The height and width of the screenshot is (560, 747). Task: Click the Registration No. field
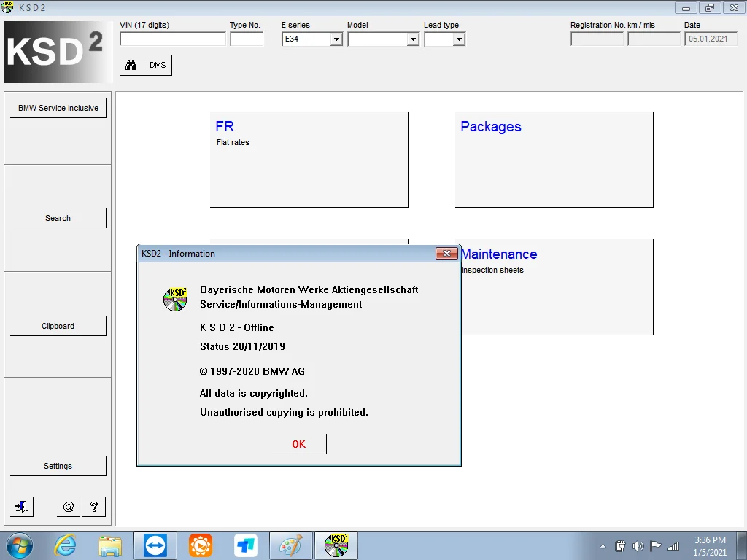[597, 39]
